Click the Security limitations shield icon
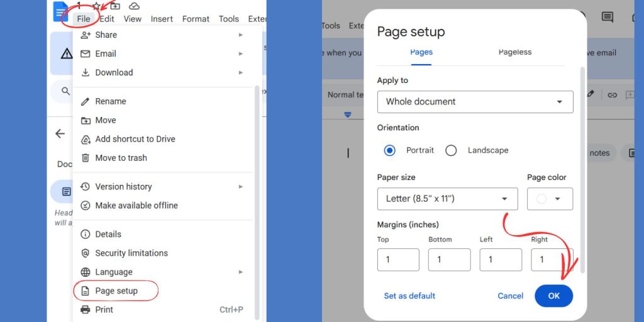 coord(86,253)
